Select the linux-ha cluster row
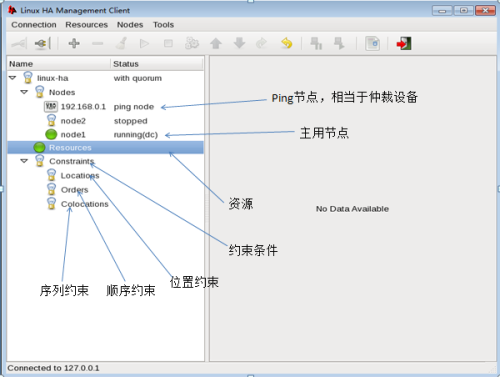 [105, 78]
